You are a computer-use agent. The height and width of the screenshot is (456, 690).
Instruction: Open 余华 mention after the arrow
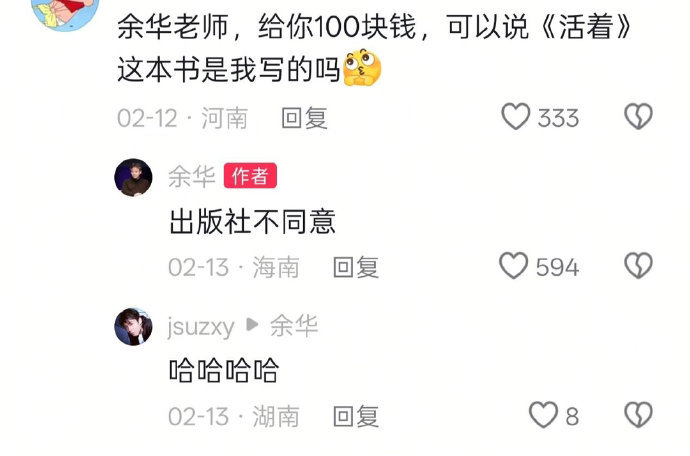(294, 326)
